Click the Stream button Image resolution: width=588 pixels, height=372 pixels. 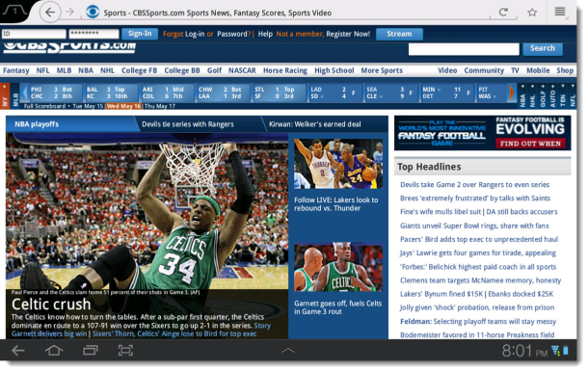coord(399,34)
